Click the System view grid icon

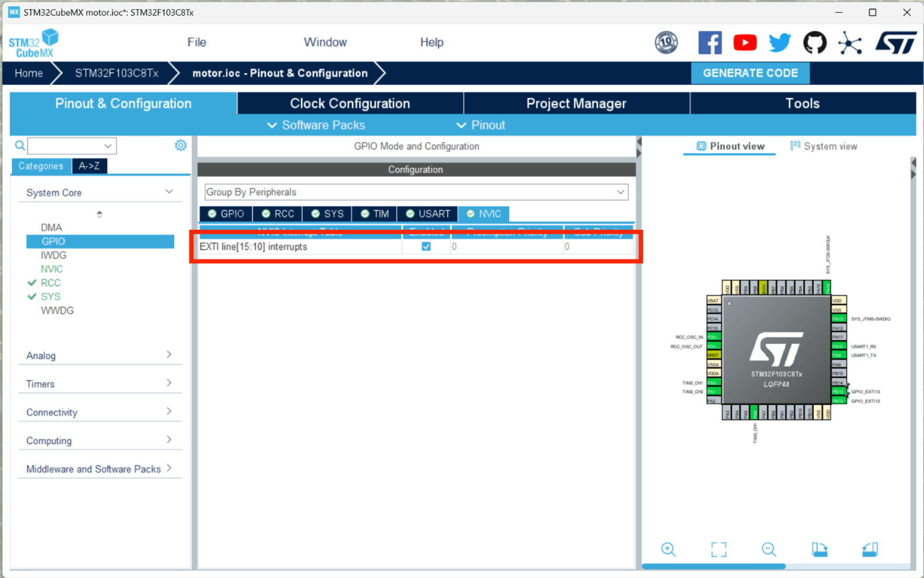click(795, 146)
